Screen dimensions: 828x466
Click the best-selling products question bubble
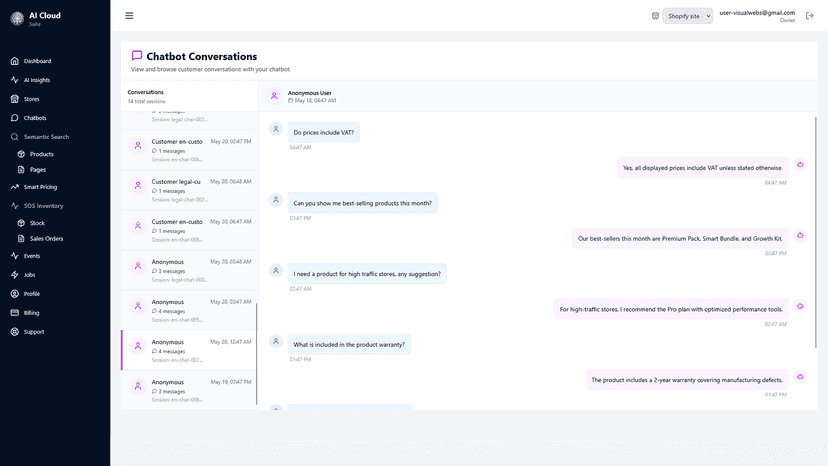tap(362, 203)
